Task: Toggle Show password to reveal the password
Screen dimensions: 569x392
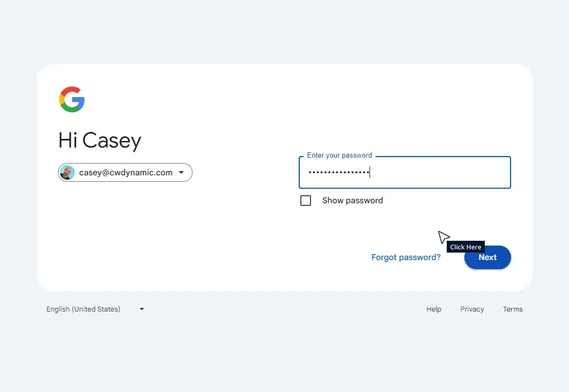Action: pyautogui.click(x=306, y=200)
